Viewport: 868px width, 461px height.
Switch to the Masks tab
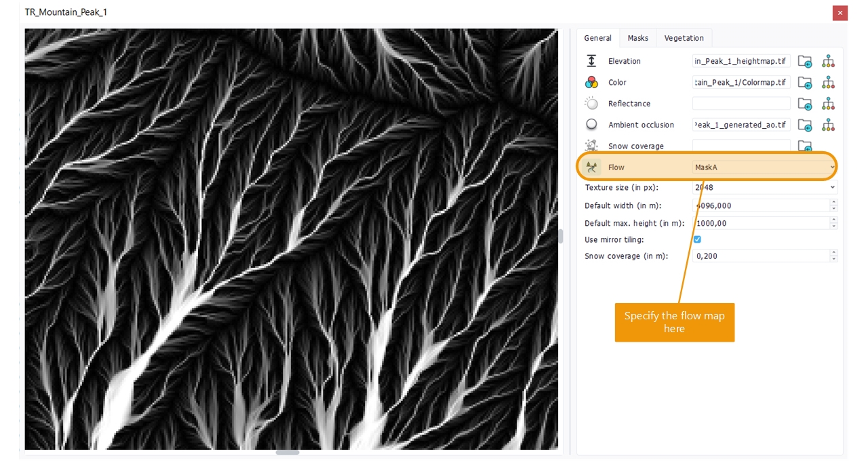[637, 38]
